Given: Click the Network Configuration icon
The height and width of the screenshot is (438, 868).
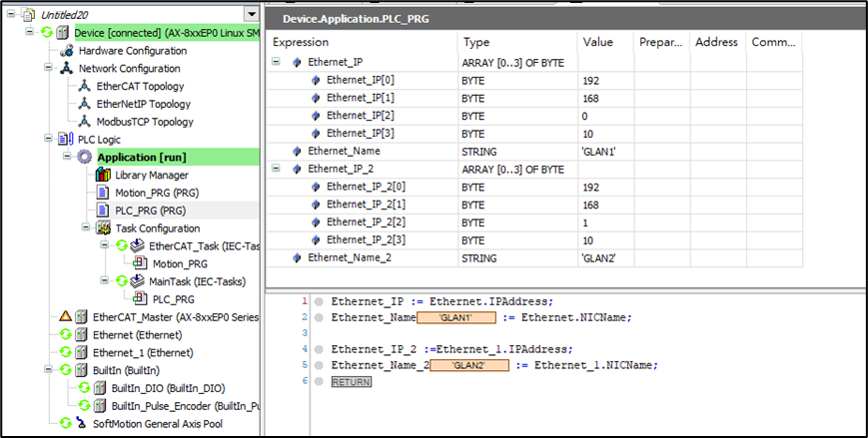Looking at the screenshot, I should click(67, 69).
